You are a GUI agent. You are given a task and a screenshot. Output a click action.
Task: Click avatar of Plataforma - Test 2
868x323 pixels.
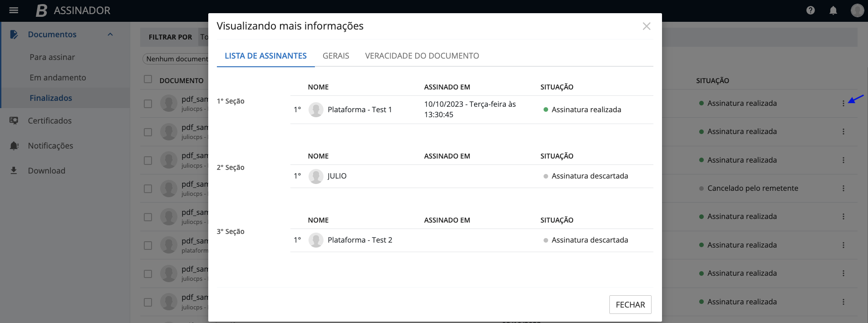(x=316, y=240)
